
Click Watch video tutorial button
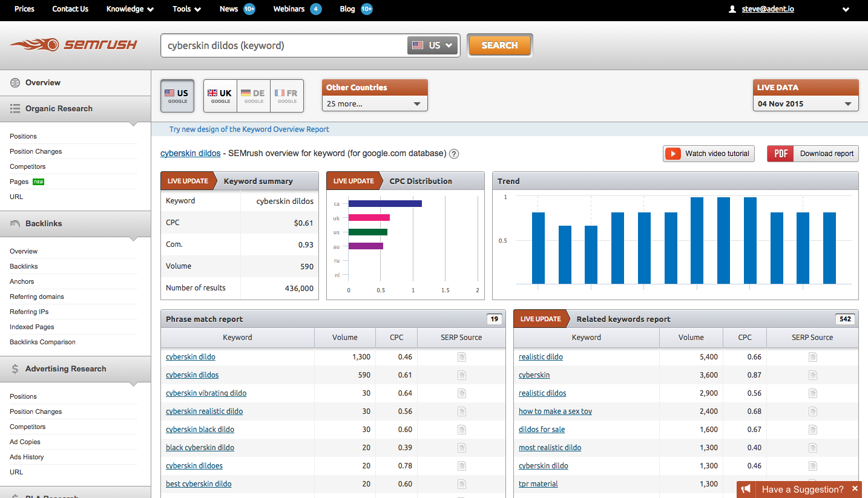709,154
